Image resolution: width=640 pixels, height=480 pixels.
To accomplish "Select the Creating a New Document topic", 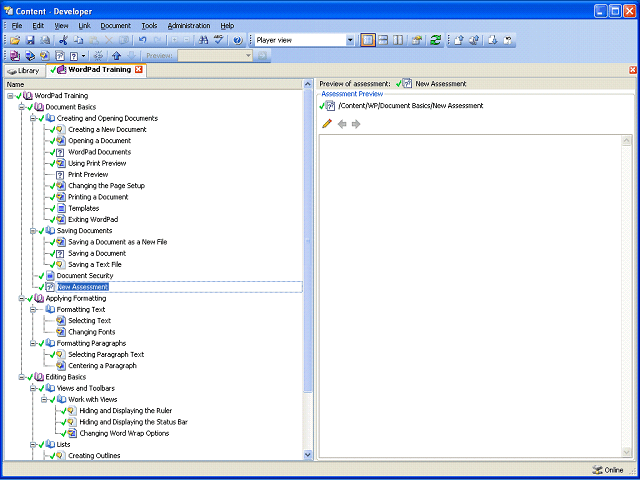I will point(107,129).
